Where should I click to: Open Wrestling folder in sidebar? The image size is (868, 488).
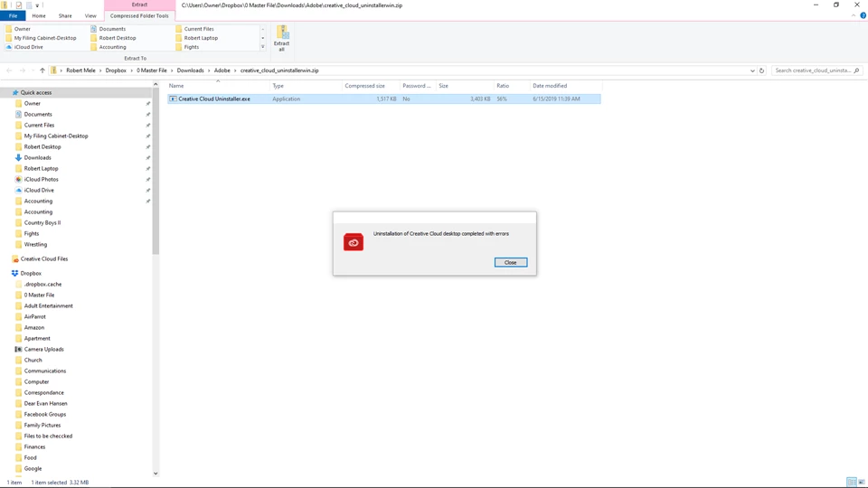coord(35,245)
